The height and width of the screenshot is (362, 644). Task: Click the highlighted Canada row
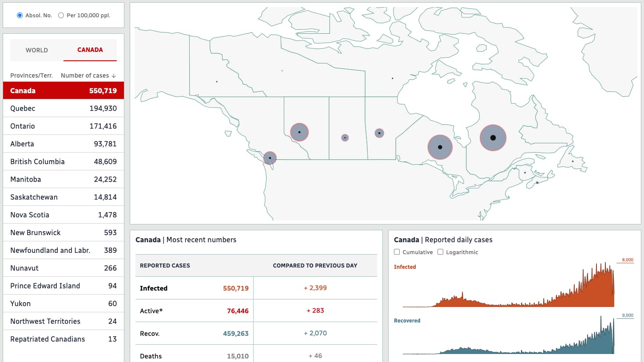[64, 90]
